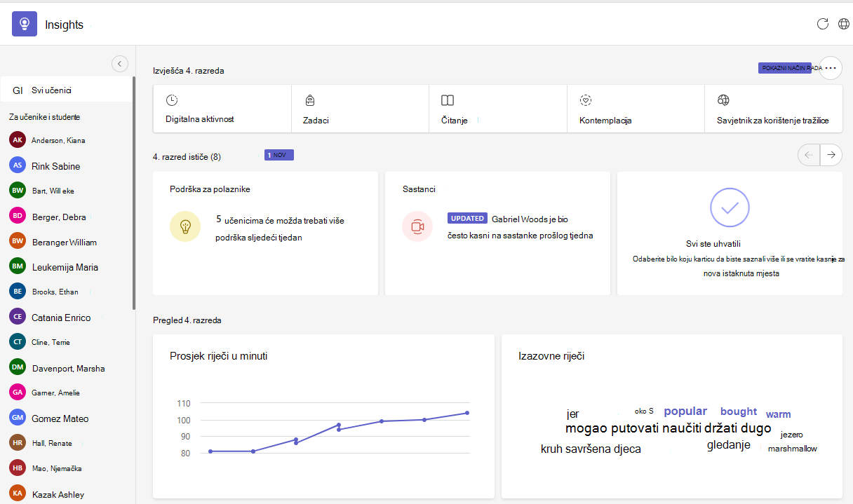
Task: Open the Digitalna aktivnost clock icon
Action: click(x=171, y=100)
